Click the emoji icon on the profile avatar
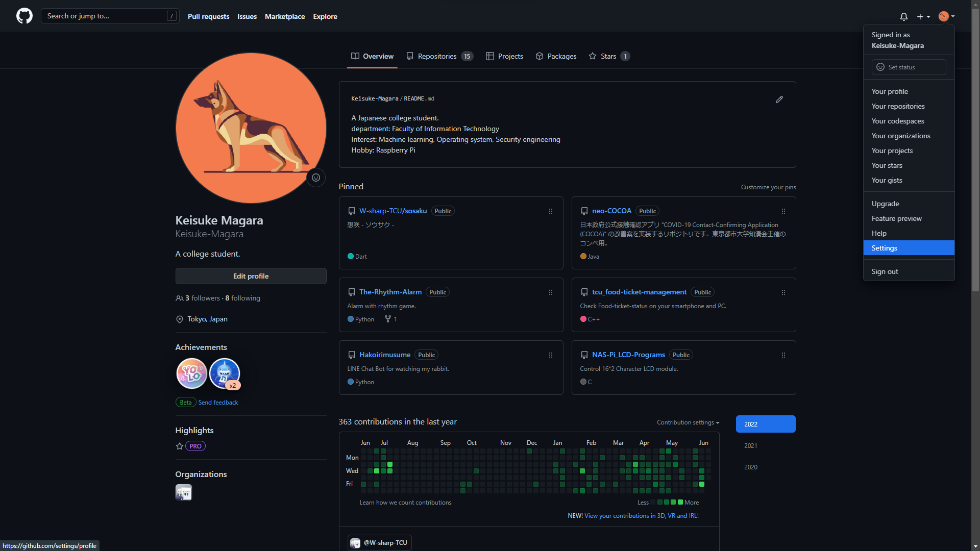 (315, 178)
